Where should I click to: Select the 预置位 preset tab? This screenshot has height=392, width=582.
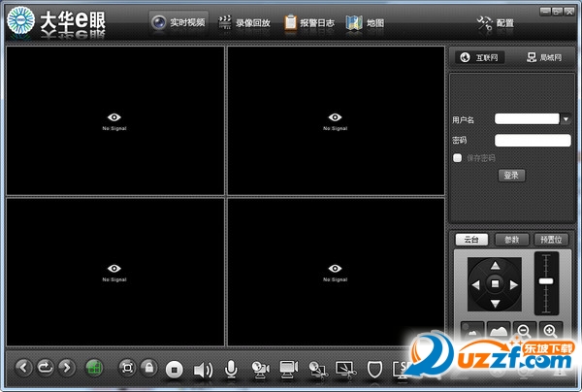(551, 240)
